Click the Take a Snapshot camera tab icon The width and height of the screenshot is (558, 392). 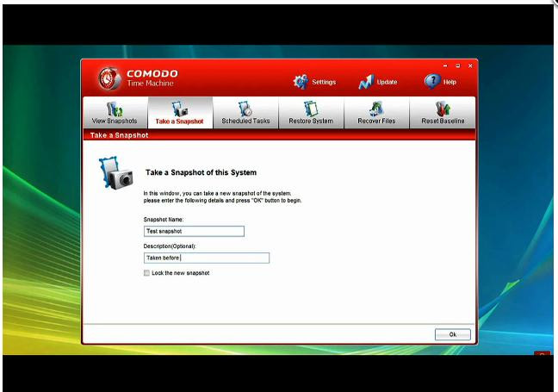click(x=180, y=109)
